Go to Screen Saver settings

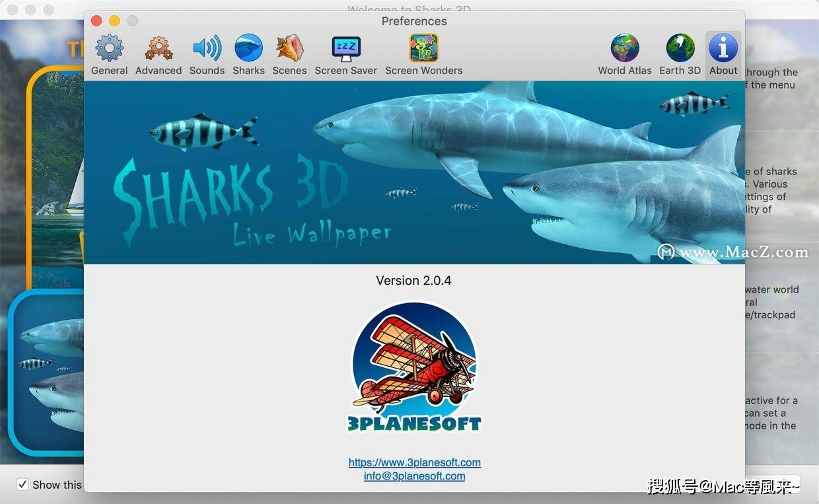tap(346, 55)
